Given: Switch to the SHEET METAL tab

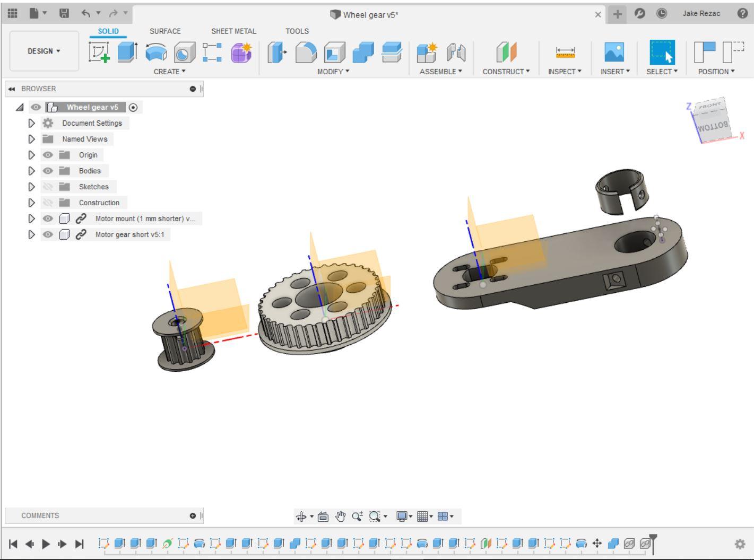Looking at the screenshot, I should 233,31.
